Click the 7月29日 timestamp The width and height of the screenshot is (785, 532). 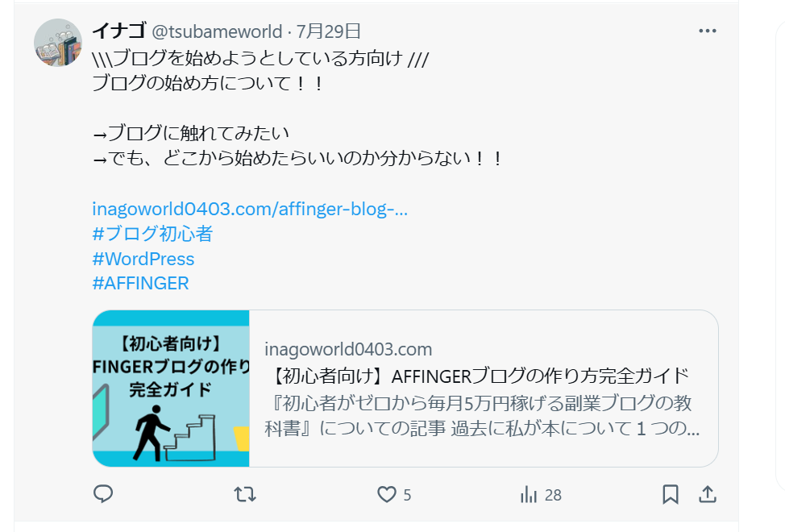click(x=328, y=31)
